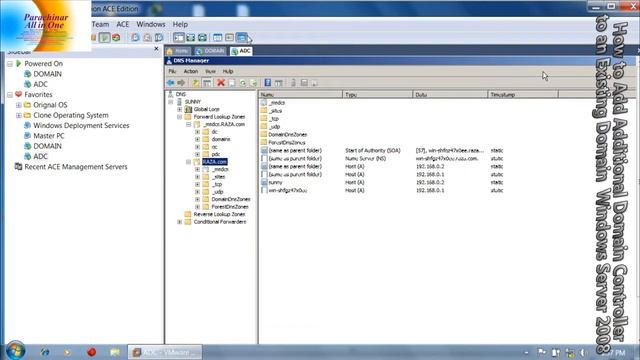640x360 pixels.
Task: Select the SUNNY server node
Action: click(193, 102)
